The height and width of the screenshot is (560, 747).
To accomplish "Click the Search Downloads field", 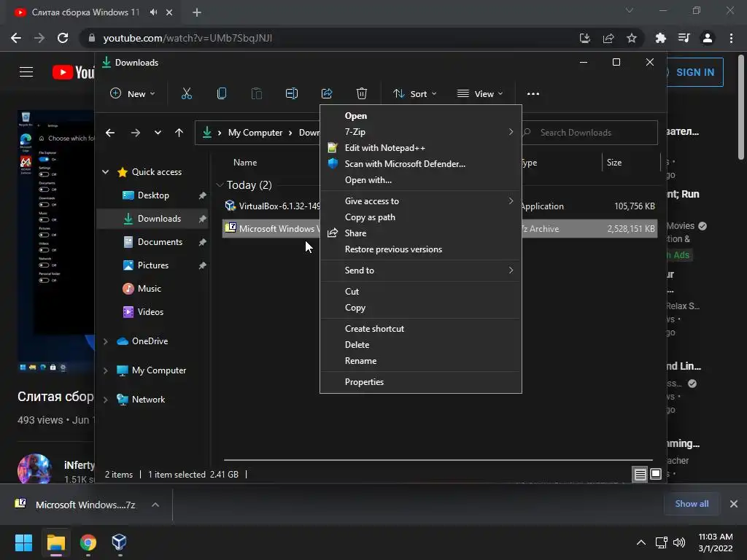I will [x=589, y=133].
